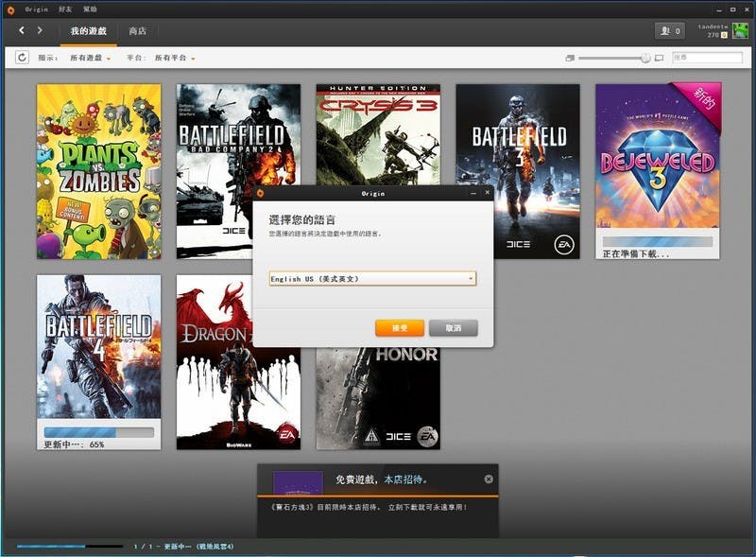
Task: Click the user avatar picture
Action: tap(740, 31)
